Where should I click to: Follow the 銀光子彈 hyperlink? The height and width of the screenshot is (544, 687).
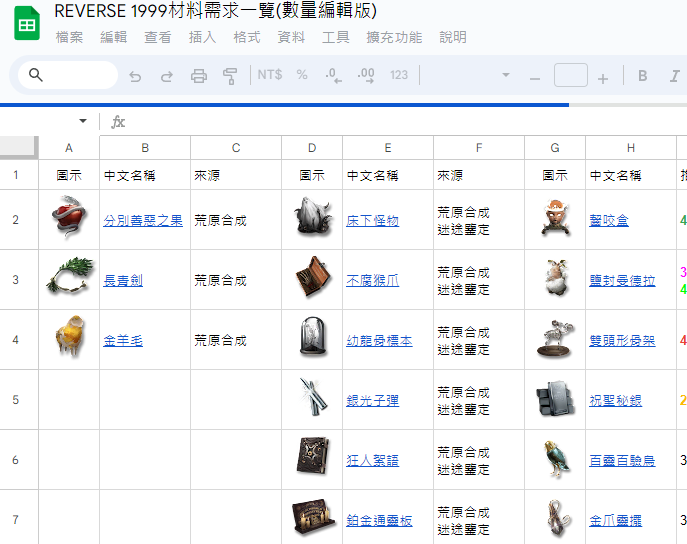(x=372, y=400)
